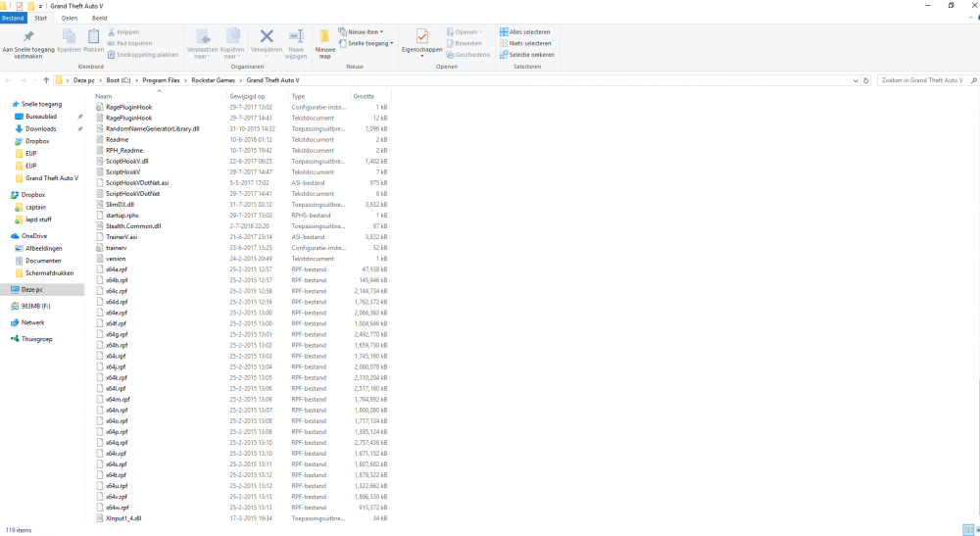Viewport: 980px width, 536px height.
Task: Open lapd stuff folder in sidebar
Action: tap(37, 219)
